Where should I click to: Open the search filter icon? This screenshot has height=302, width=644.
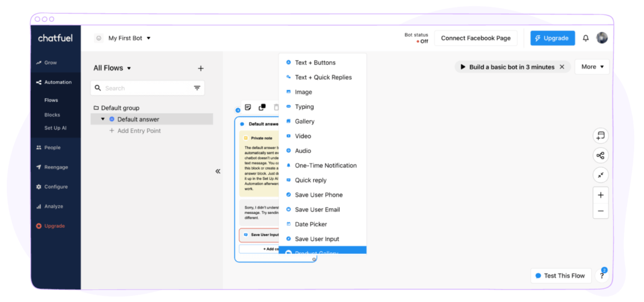pos(197,88)
